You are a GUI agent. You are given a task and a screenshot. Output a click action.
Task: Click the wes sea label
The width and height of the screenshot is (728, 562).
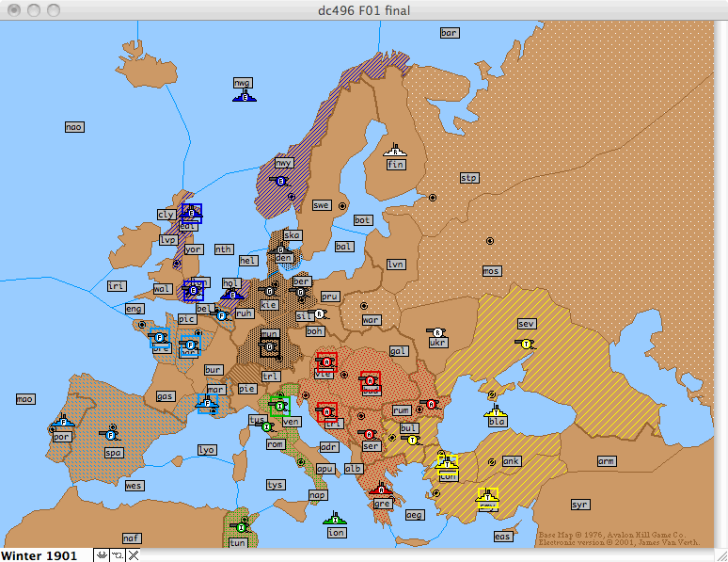pos(135,486)
